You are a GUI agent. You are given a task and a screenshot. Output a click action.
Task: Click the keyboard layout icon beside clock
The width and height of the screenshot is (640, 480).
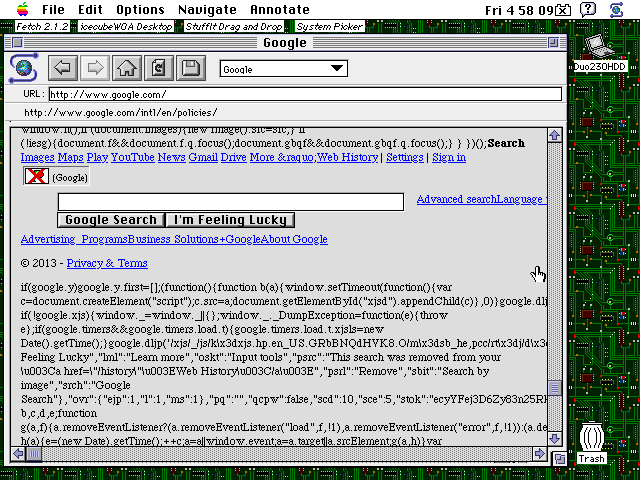tap(563, 9)
